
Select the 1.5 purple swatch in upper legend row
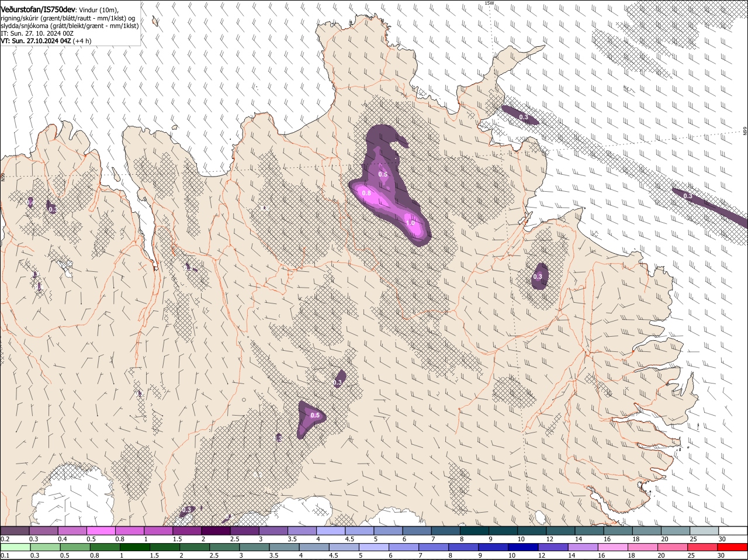[x=187, y=530]
